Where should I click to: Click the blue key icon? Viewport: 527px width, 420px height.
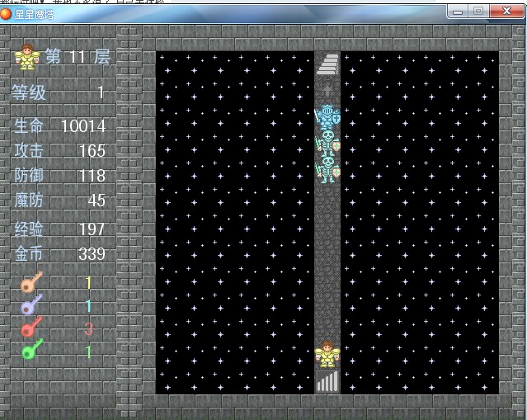click(x=31, y=305)
